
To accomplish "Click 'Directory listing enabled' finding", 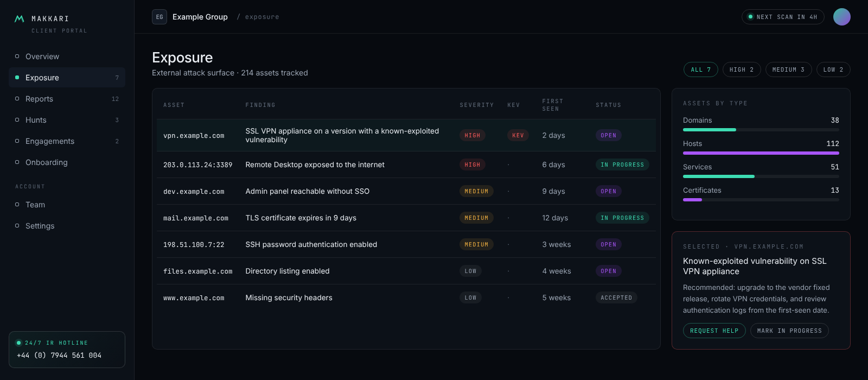I will [287, 271].
